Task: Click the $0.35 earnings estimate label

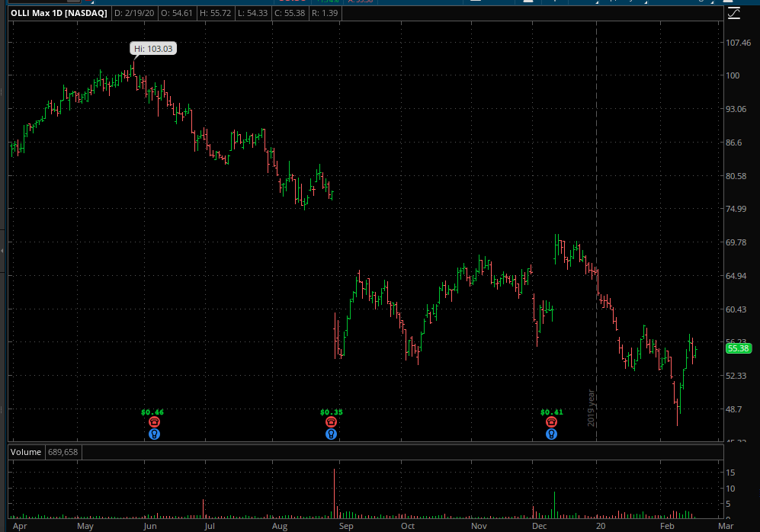Action: coord(331,412)
